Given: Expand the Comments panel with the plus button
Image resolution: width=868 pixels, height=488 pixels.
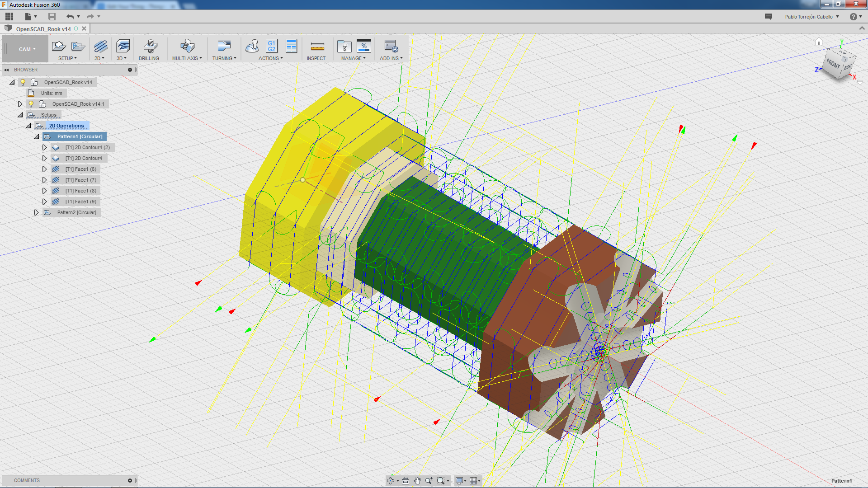Looking at the screenshot, I should pos(130,481).
